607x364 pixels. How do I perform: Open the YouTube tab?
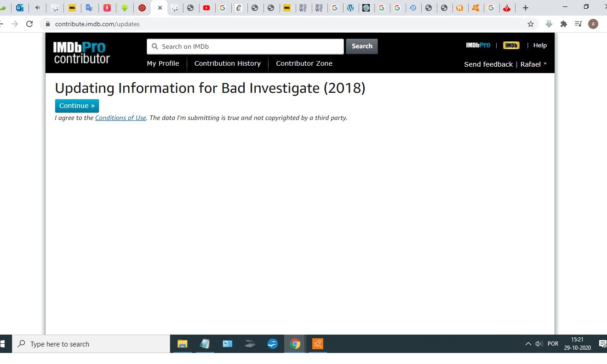pyautogui.click(x=206, y=8)
